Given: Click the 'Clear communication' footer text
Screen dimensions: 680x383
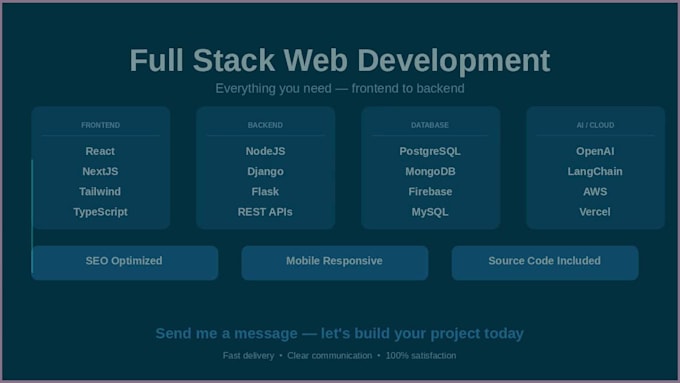Looking at the screenshot, I should point(330,356).
